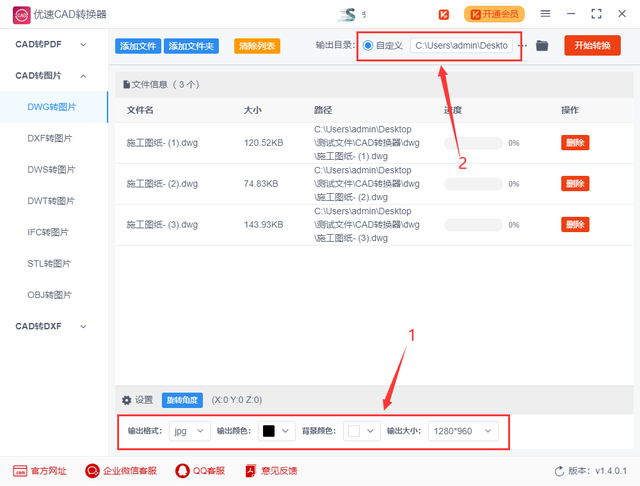
Task: Open the output folder browse icon
Action: (542, 46)
